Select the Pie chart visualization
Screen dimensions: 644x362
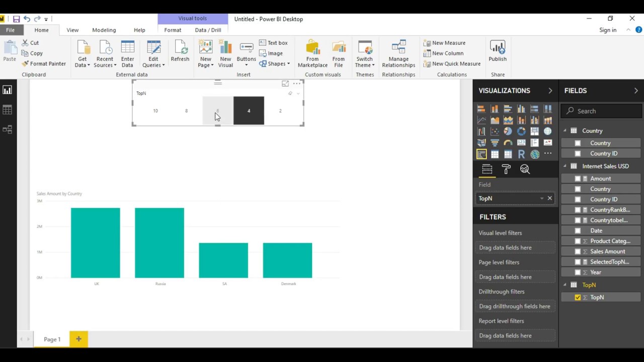[x=508, y=131]
